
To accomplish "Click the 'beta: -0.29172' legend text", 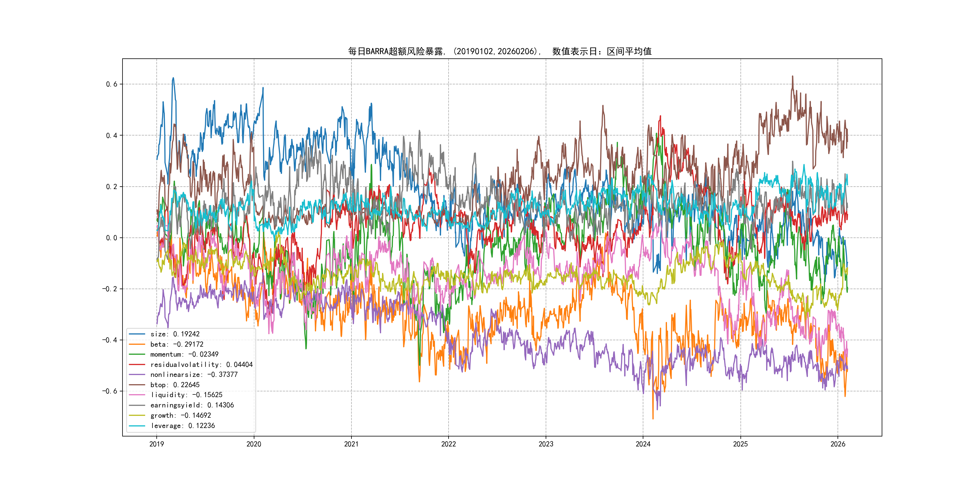I will click(x=177, y=344).
